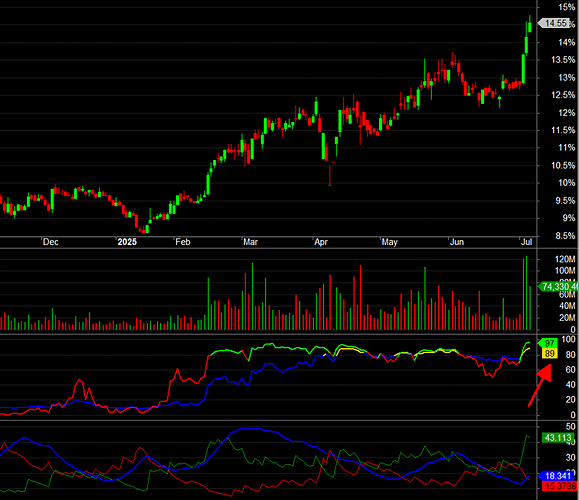Viewport: 579px width, 500px height.
Task: Click the green 43.113 indicator label
Action: (558, 438)
